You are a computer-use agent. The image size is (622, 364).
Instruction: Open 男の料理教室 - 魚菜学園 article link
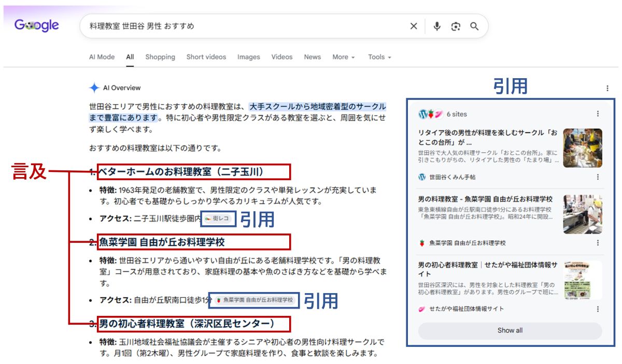(485, 199)
